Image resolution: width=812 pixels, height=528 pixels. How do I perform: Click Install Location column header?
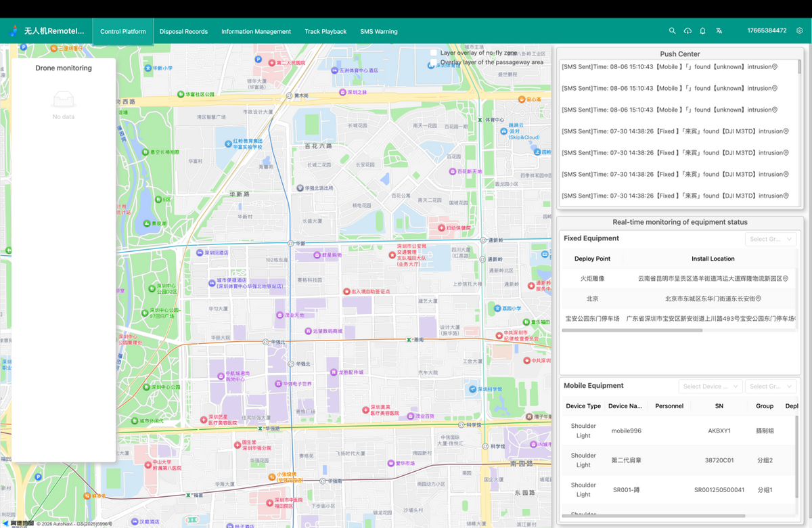point(713,259)
